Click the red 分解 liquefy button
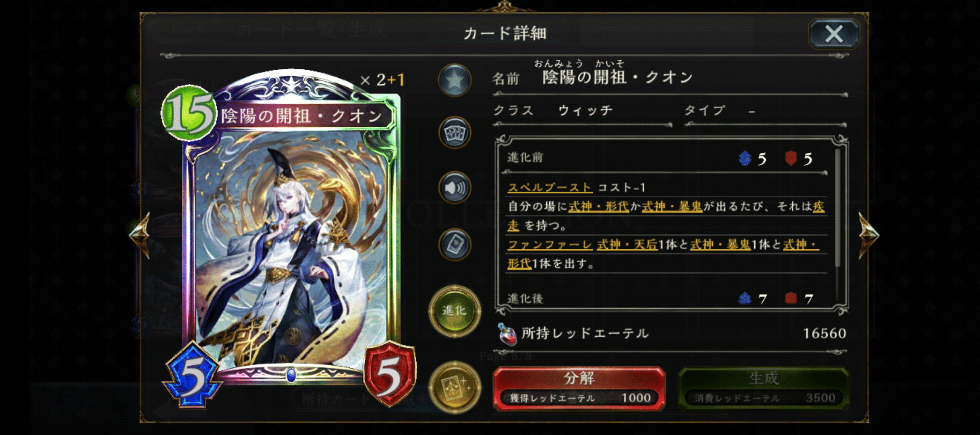The width and height of the screenshot is (980, 435). pos(579,388)
